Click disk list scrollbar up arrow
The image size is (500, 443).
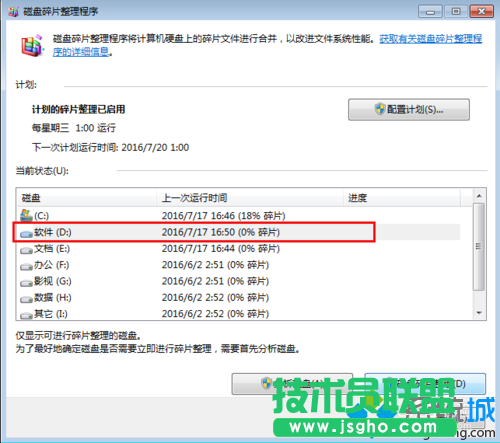click(x=479, y=196)
